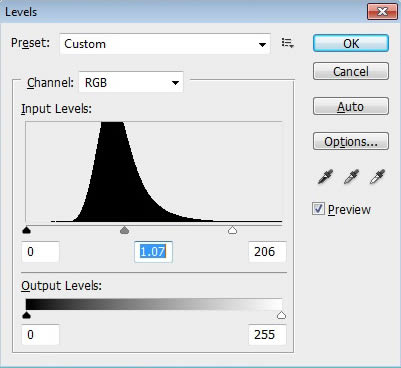Select the gray point eyedropper
This screenshot has height=368, width=401.
(x=351, y=177)
